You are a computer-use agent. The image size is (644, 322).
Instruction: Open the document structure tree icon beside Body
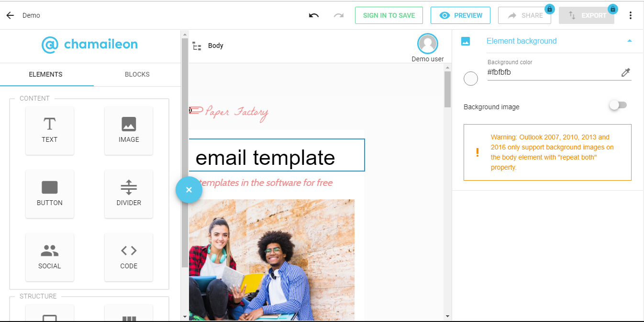click(197, 46)
